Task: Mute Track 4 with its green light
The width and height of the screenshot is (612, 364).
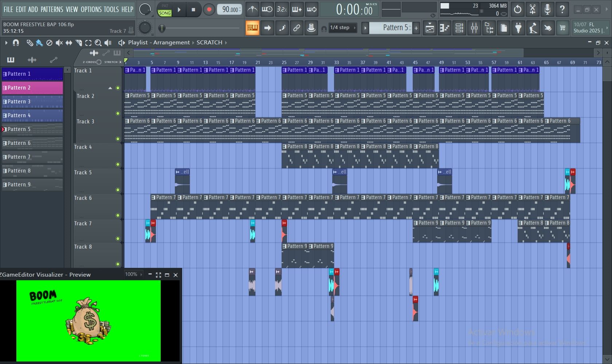Action: coord(118,164)
